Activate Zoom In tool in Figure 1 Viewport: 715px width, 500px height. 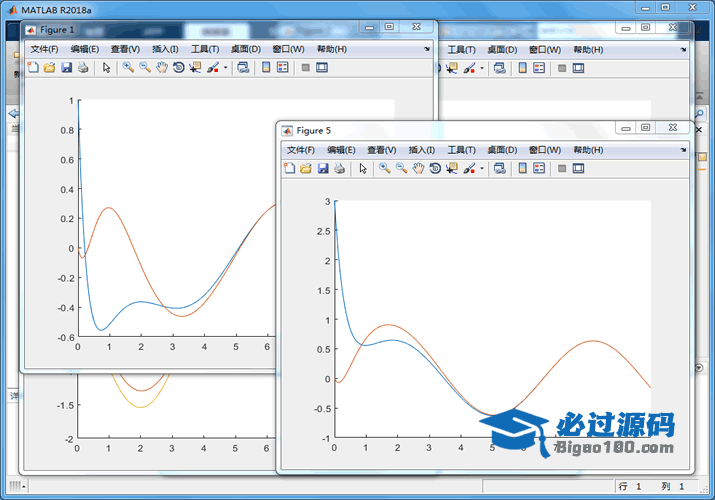(128, 67)
